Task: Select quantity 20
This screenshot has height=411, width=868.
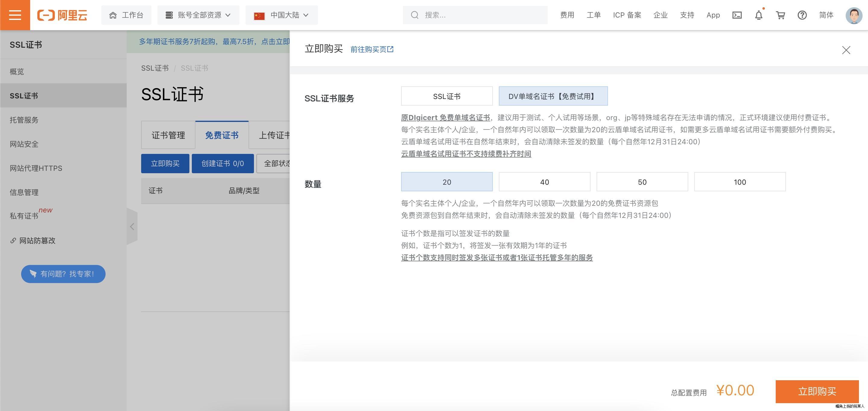Action: point(447,182)
